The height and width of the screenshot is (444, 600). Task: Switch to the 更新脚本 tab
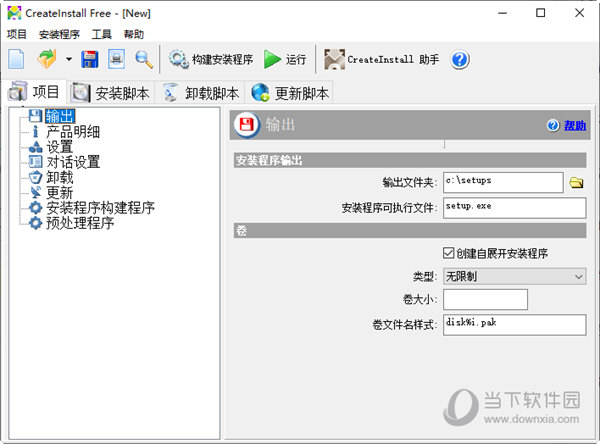coord(290,93)
